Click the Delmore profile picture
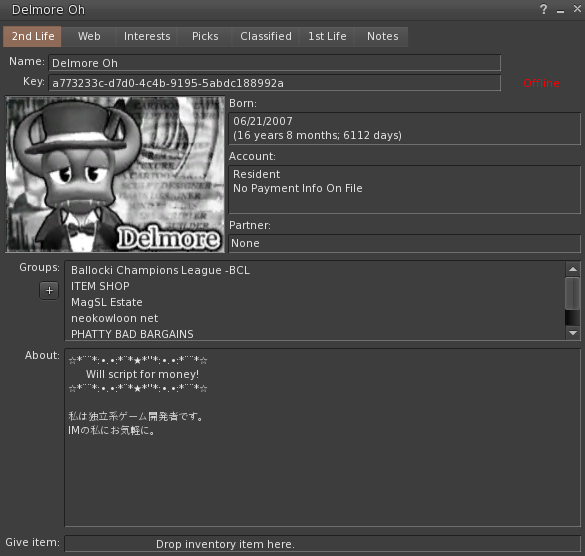 115,174
